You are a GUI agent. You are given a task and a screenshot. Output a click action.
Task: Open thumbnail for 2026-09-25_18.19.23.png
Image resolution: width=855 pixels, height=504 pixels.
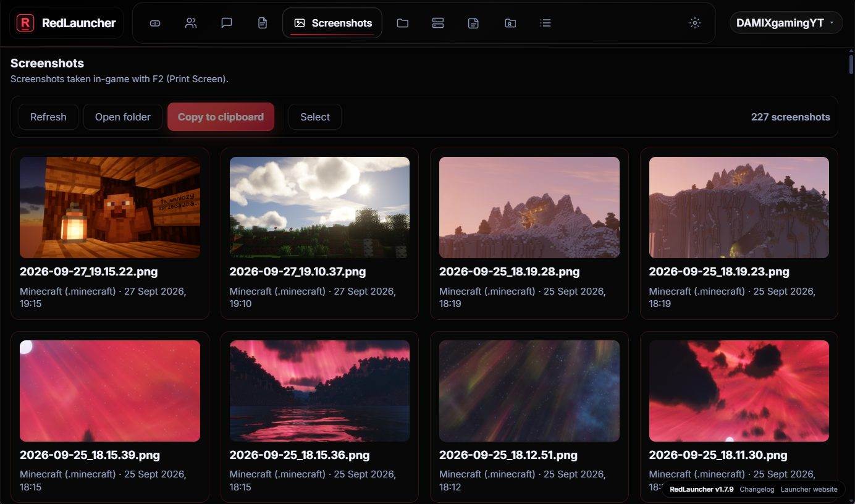pos(739,208)
